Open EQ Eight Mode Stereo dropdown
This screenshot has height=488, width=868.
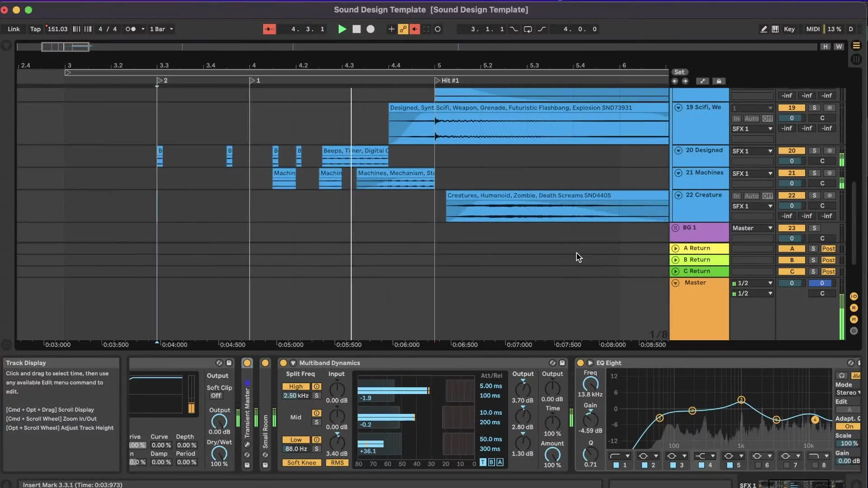[x=848, y=393]
